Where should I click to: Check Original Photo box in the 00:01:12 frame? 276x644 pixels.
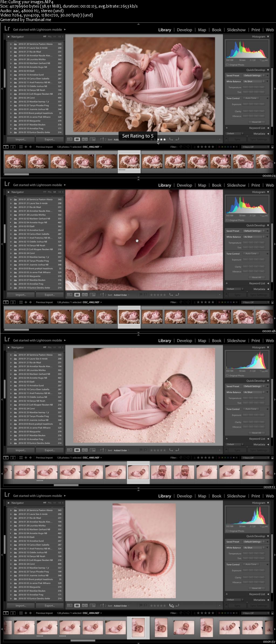[x=227, y=376]
